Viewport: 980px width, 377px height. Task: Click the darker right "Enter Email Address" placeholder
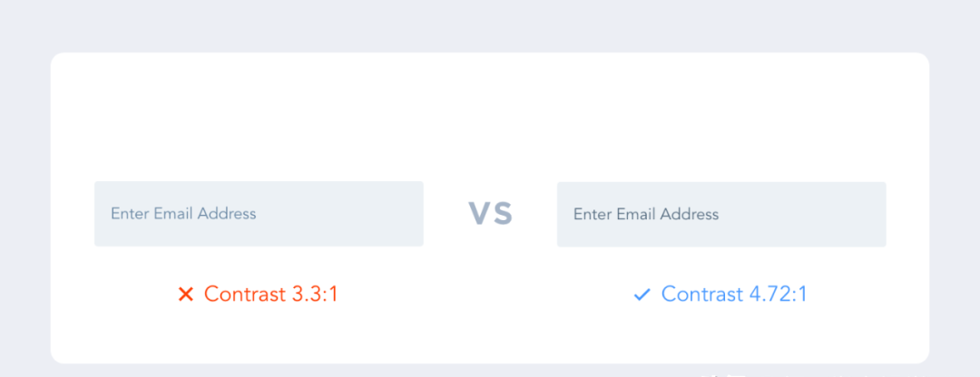(x=646, y=214)
